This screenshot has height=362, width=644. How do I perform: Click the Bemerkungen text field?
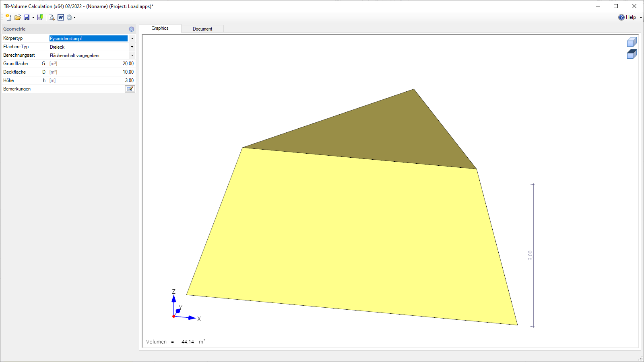(x=86, y=89)
